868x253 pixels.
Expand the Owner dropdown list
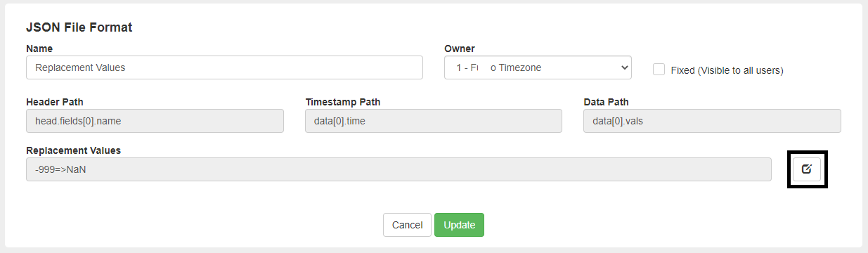point(538,67)
